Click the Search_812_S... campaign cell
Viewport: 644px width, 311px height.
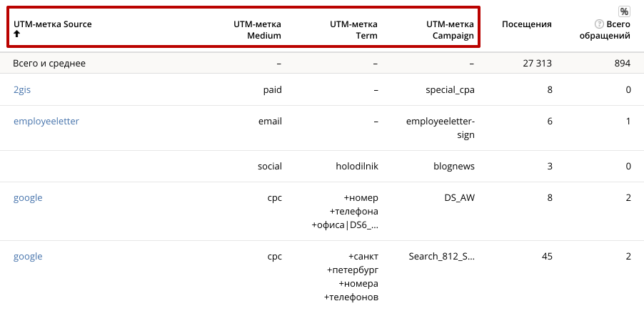[441, 257]
